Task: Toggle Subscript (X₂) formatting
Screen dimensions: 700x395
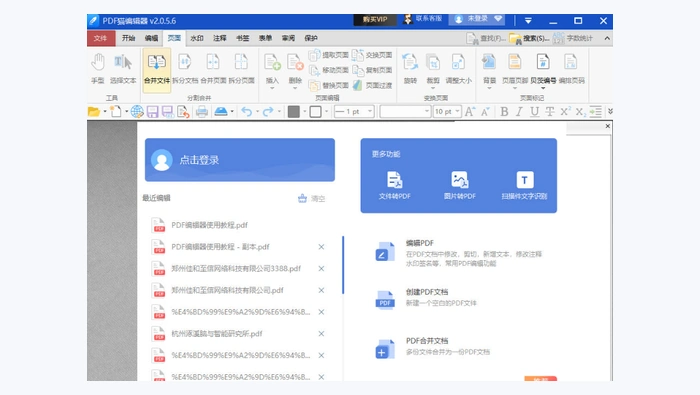Action: coord(580,112)
